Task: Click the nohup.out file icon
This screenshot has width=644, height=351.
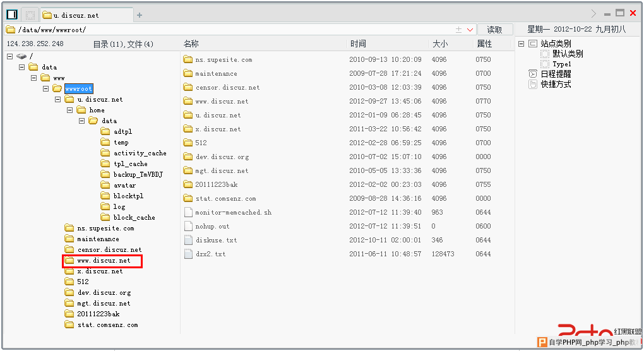Action: (189, 226)
